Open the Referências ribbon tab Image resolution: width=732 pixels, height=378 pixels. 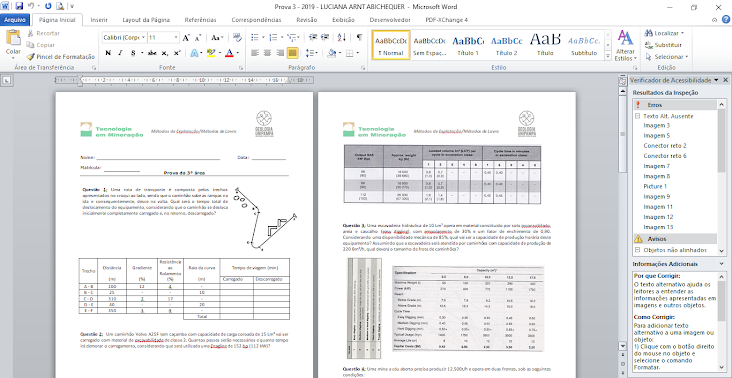tap(200, 20)
